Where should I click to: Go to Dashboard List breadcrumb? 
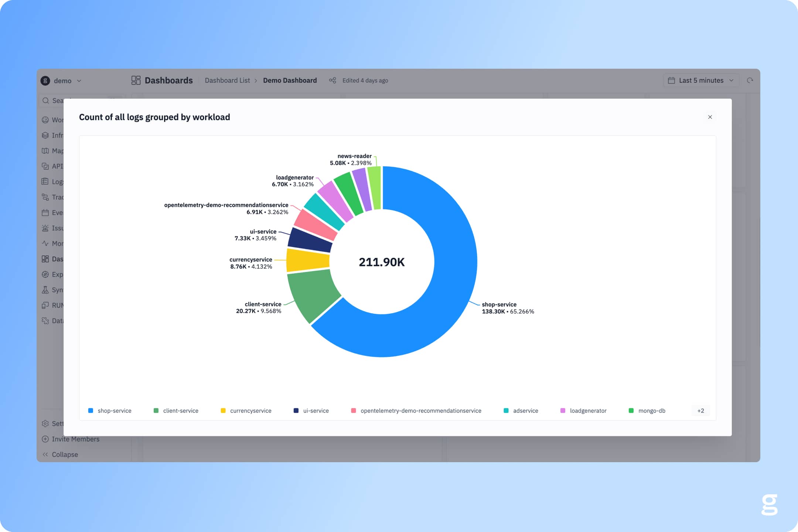click(x=227, y=81)
